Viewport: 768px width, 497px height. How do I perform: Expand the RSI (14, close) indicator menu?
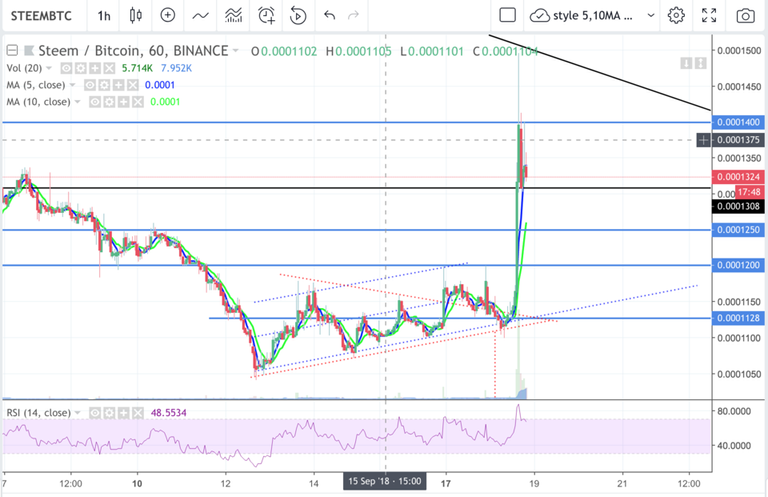coord(77,413)
